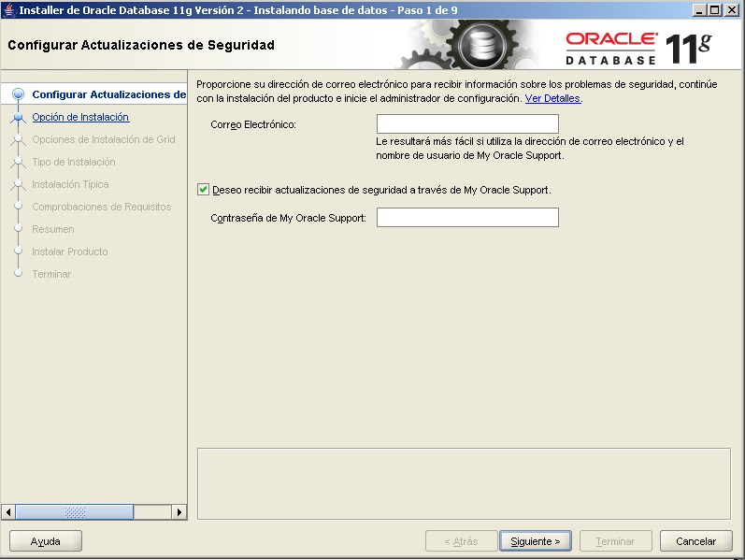Maximize the installer window
This screenshot has height=560, width=745.
click(x=714, y=10)
